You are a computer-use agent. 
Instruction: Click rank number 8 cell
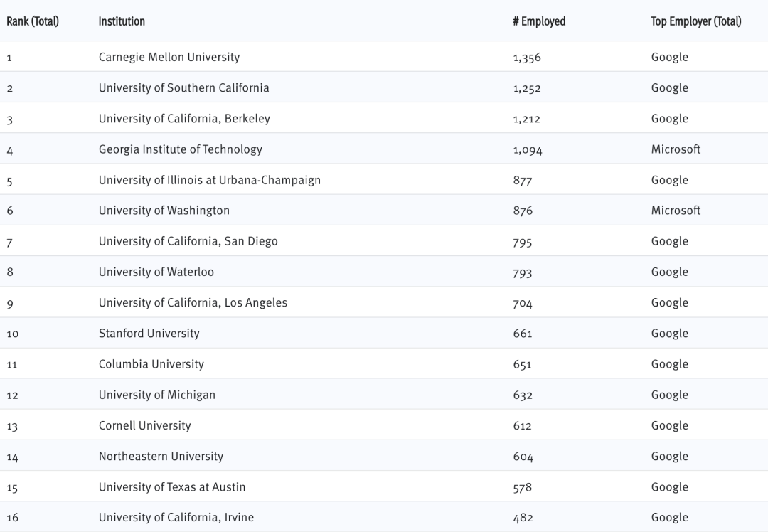point(10,272)
